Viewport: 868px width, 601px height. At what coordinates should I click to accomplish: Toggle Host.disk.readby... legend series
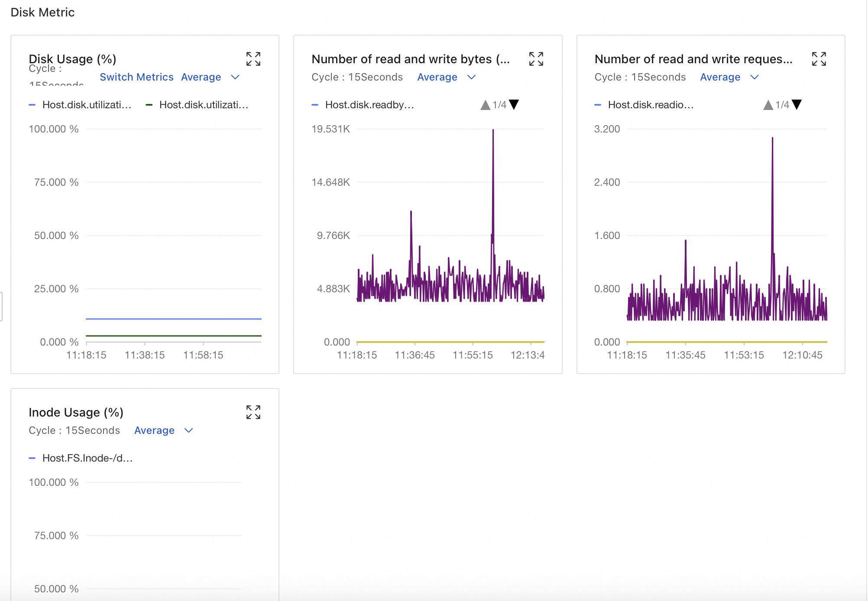(369, 105)
